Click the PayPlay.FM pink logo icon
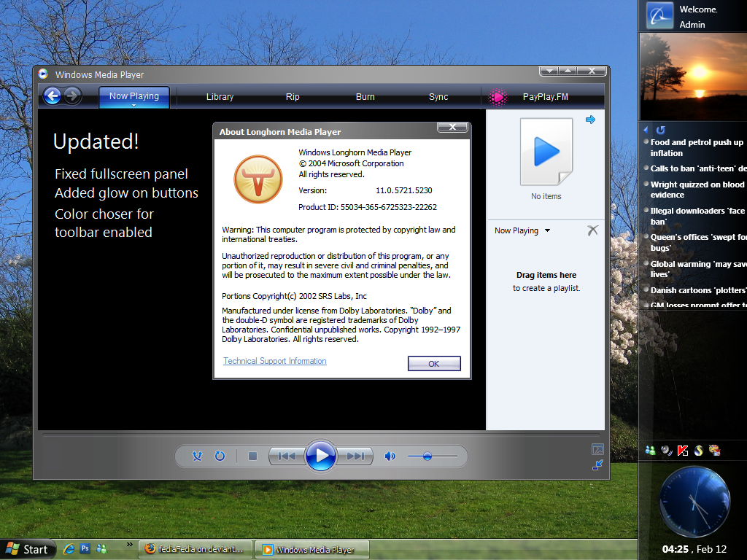The height and width of the screenshot is (560, 747). click(498, 97)
